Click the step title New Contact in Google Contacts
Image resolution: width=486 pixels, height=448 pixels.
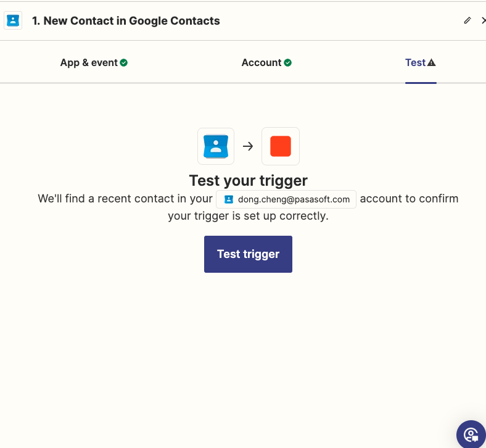pos(126,21)
